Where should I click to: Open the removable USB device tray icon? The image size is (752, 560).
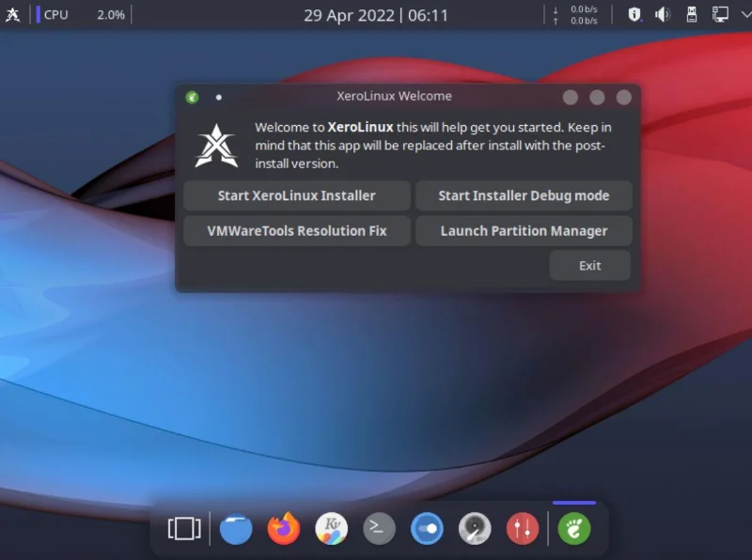click(692, 15)
